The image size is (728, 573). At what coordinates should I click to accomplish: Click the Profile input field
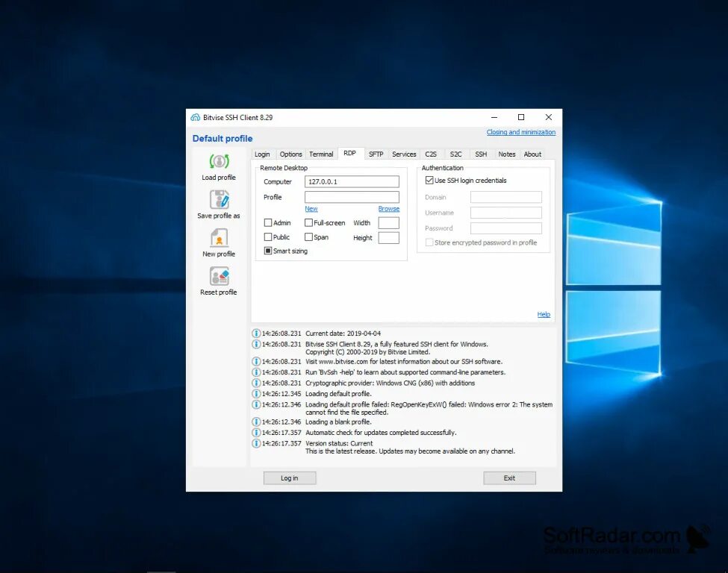point(352,197)
